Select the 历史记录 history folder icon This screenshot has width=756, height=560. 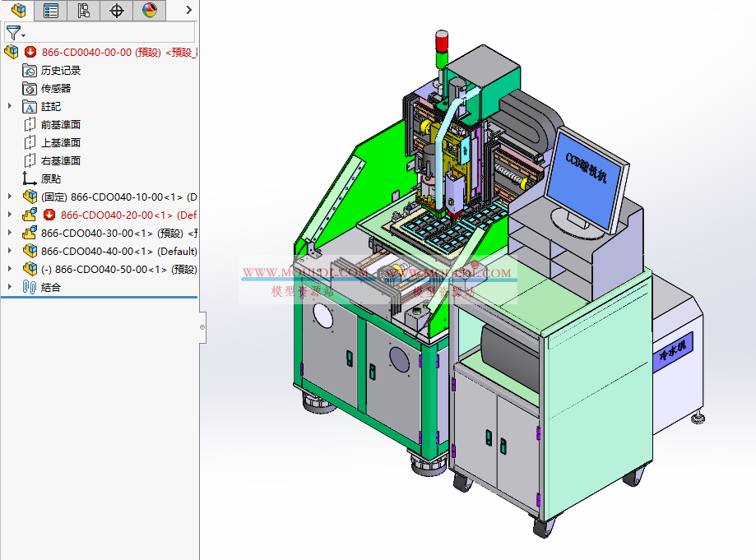[29, 70]
